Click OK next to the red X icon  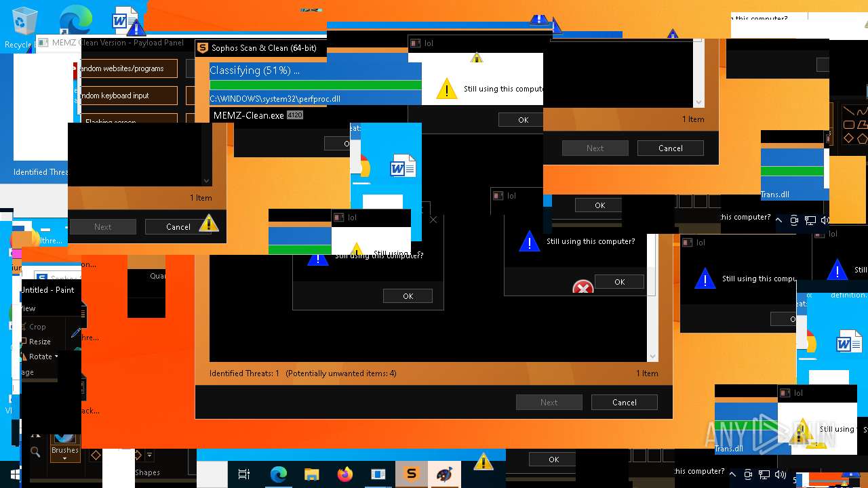point(619,282)
